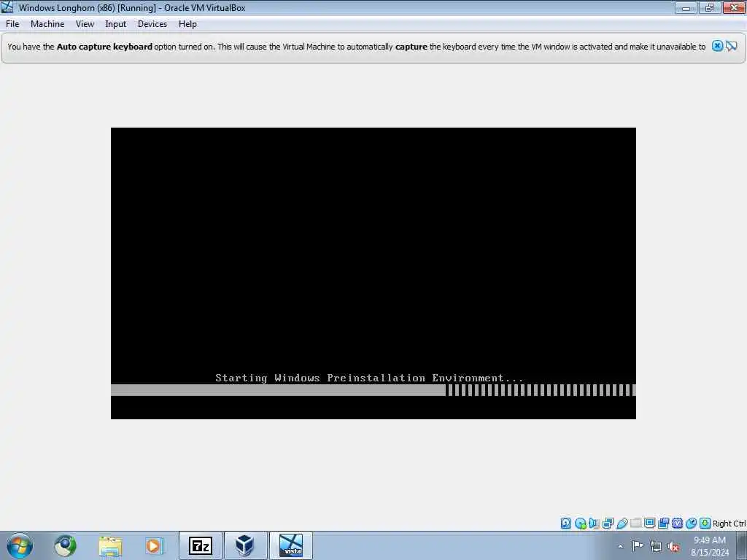Open the Machine menu
Image resolution: width=747 pixels, height=560 pixels.
click(x=47, y=24)
